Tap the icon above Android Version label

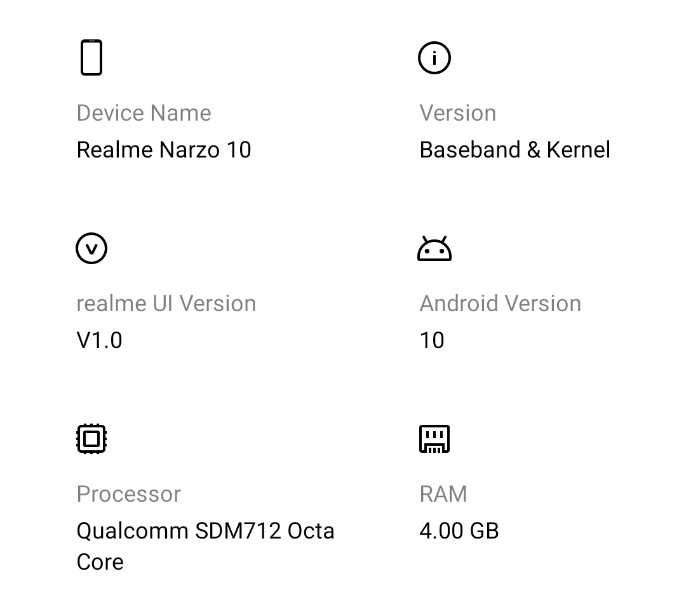click(436, 249)
